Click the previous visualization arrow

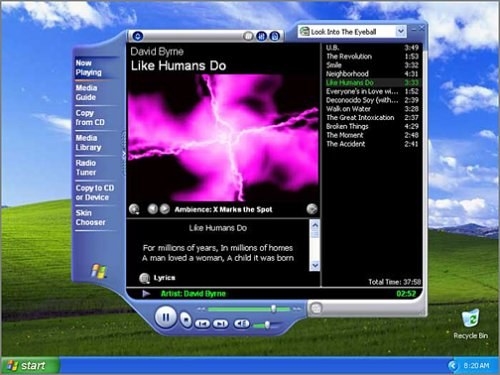pyautogui.click(x=153, y=209)
